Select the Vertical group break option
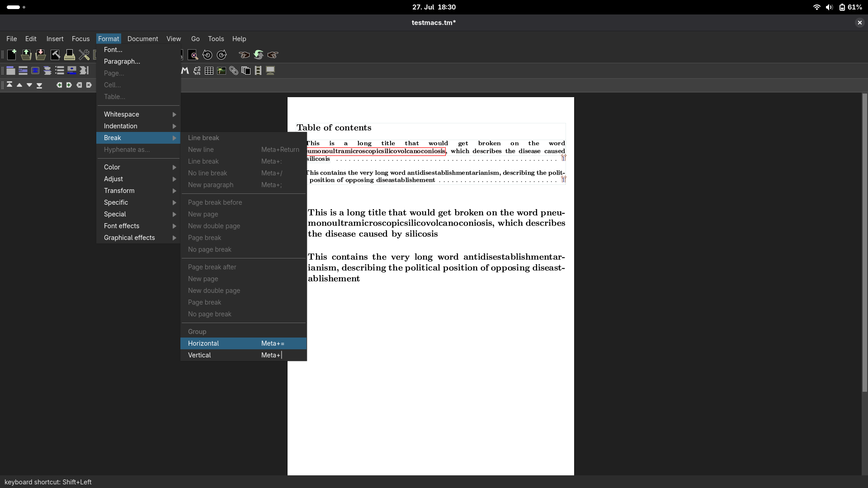The image size is (868, 488). [244, 355]
